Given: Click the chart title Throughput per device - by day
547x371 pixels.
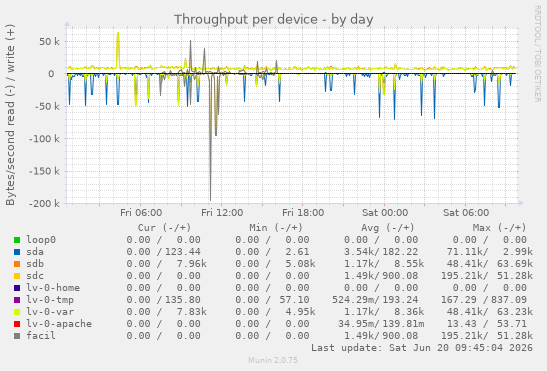Looking at the screenshot, I should tap(274, 20).
